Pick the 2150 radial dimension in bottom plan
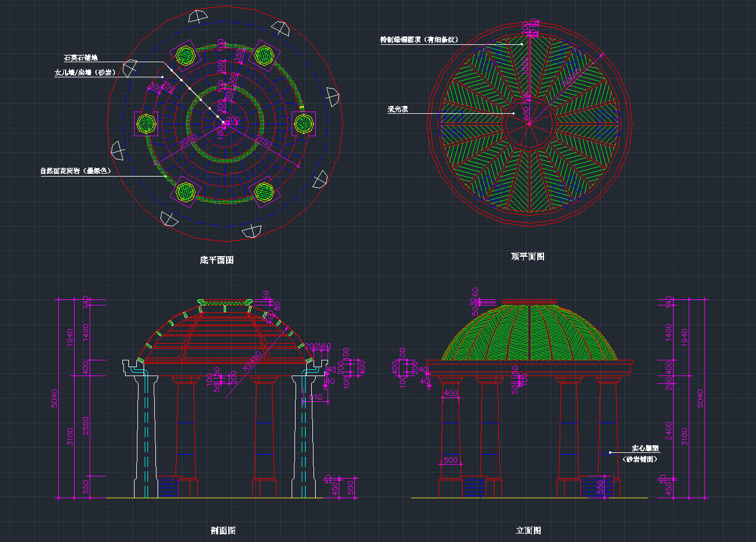 click(x=263, y=140)
